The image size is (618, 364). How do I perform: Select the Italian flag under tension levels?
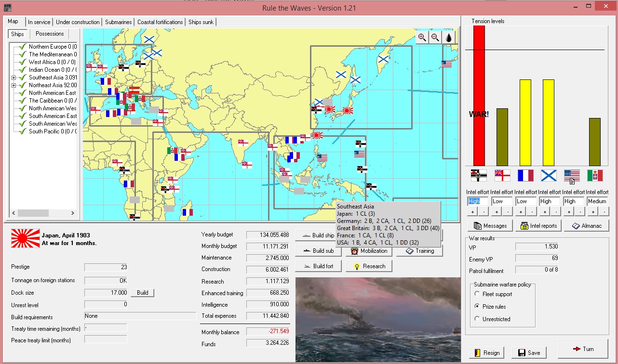[x=595, y=176]
